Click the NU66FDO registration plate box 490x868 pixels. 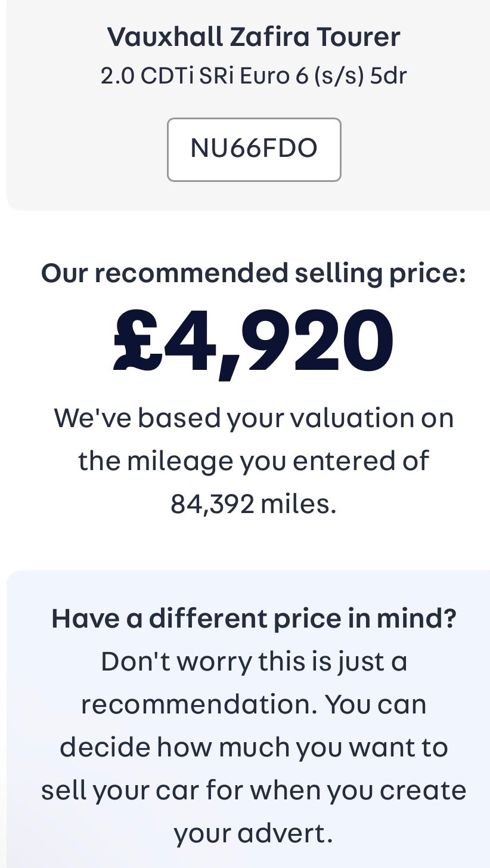pyautogui.click(x=254, y=149)
